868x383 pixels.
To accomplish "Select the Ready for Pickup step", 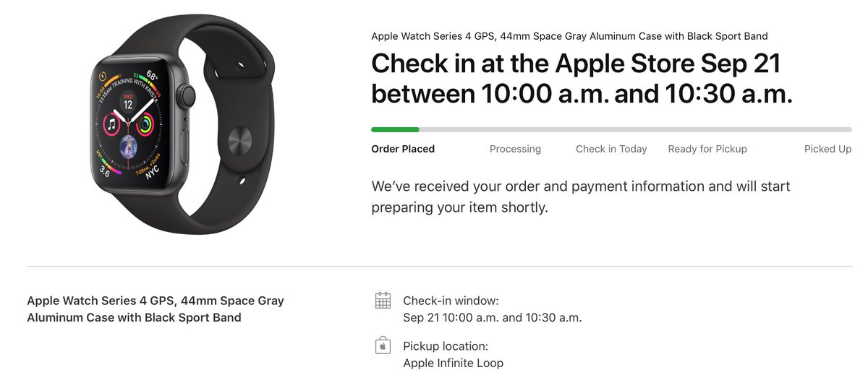I will 707,149.
